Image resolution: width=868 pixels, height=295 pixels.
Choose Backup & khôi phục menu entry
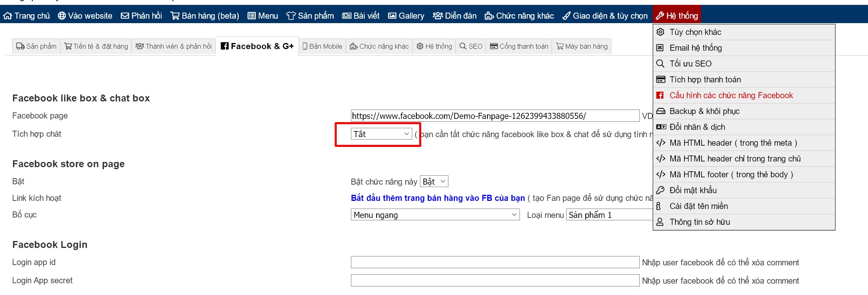point(744,111)
